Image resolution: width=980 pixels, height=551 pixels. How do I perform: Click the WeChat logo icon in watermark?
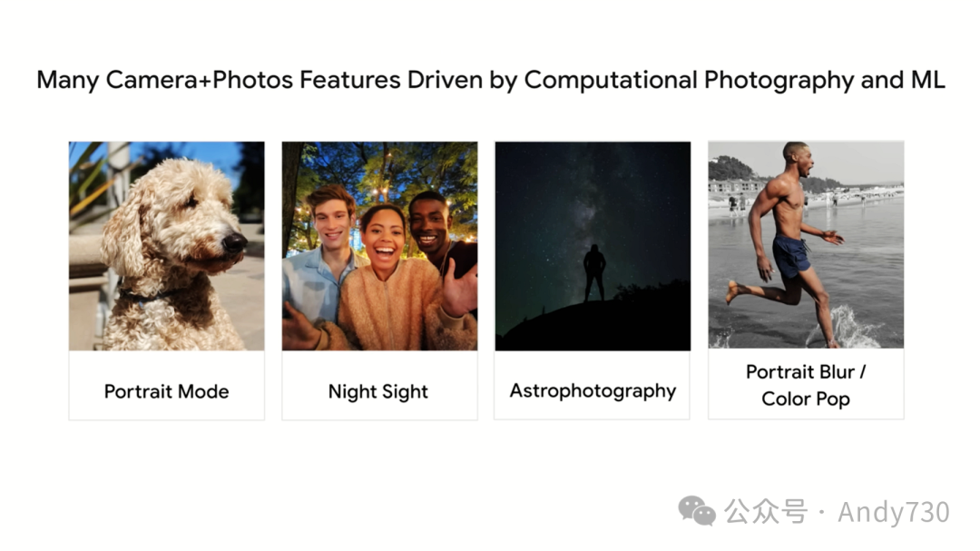697,511
